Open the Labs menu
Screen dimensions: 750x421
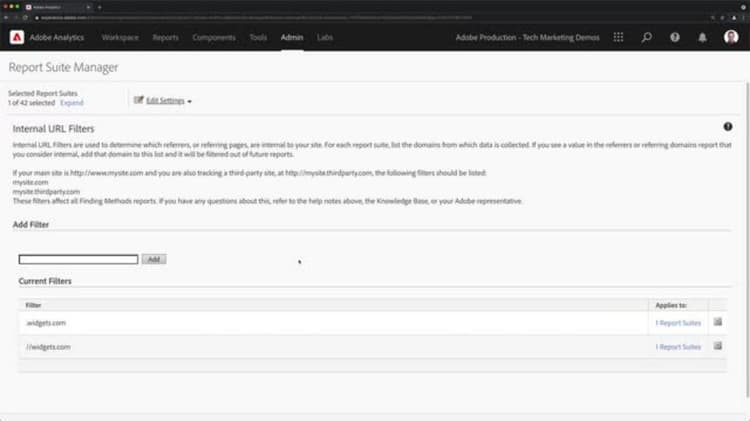pyautogui.click(x=325, y=37)
